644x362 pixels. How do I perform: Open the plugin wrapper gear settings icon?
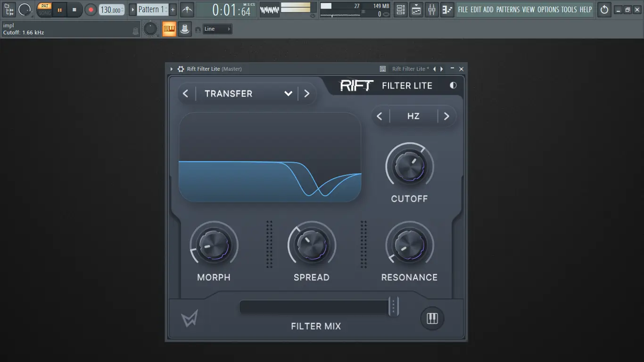[181, 69]
